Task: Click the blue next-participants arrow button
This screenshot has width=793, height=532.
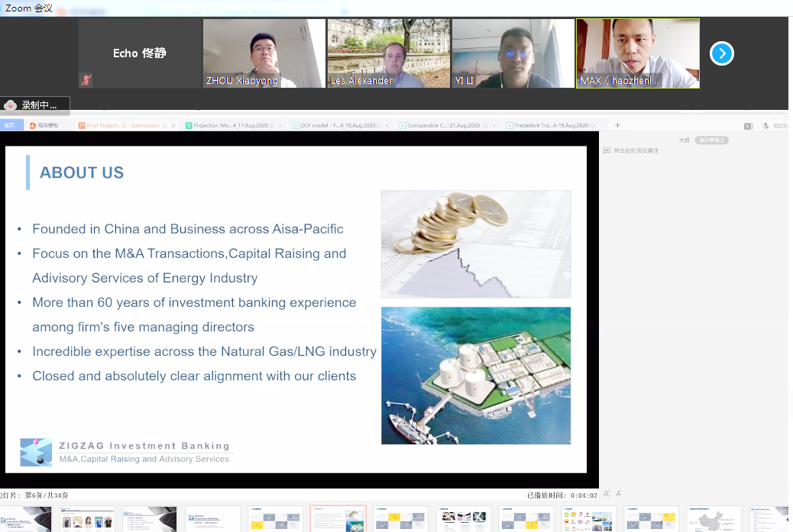Action: [x=721, y=53]
